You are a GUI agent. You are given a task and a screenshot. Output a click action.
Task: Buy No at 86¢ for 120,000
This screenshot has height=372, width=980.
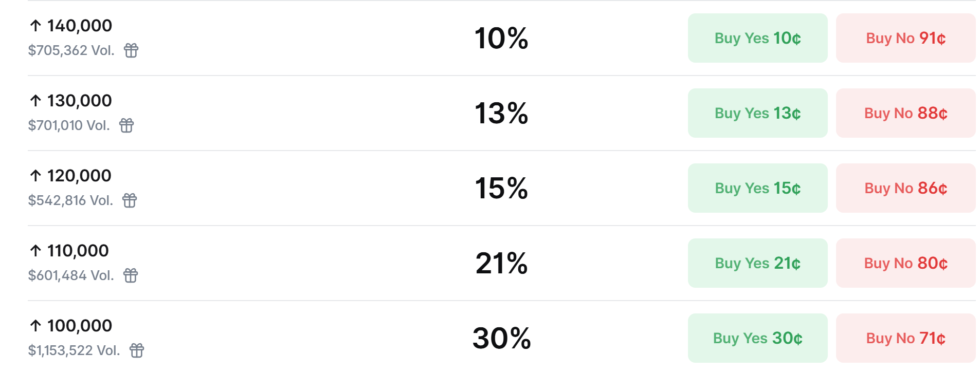tap(905, 188)
